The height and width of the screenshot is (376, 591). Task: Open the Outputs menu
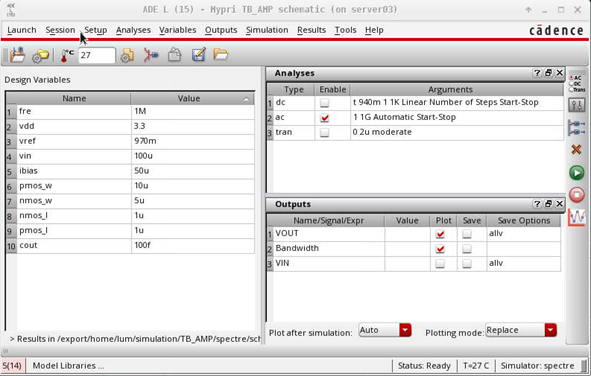[221, 30]
